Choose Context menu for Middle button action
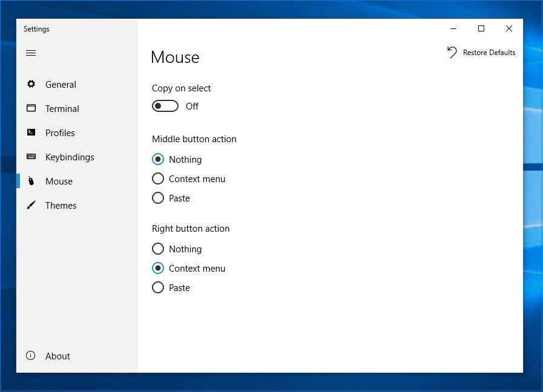Image resolution: width=543 pixels, height=392 pixels. (158, 179)
